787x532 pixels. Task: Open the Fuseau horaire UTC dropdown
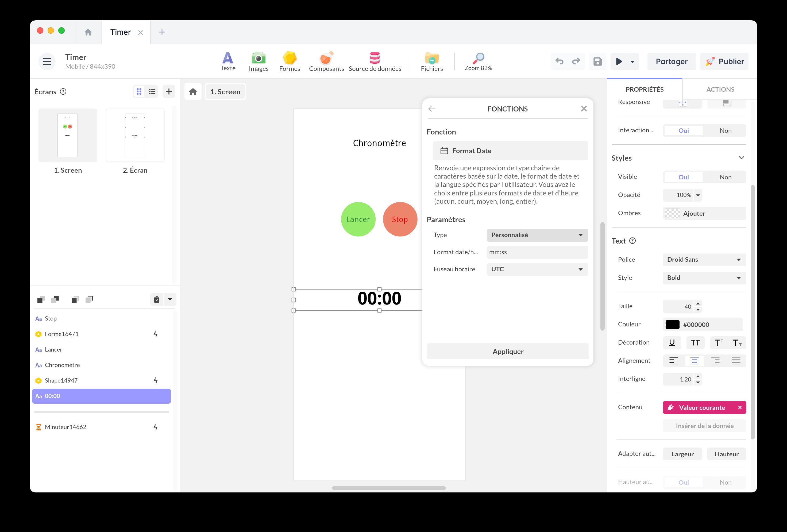(537, 269)
